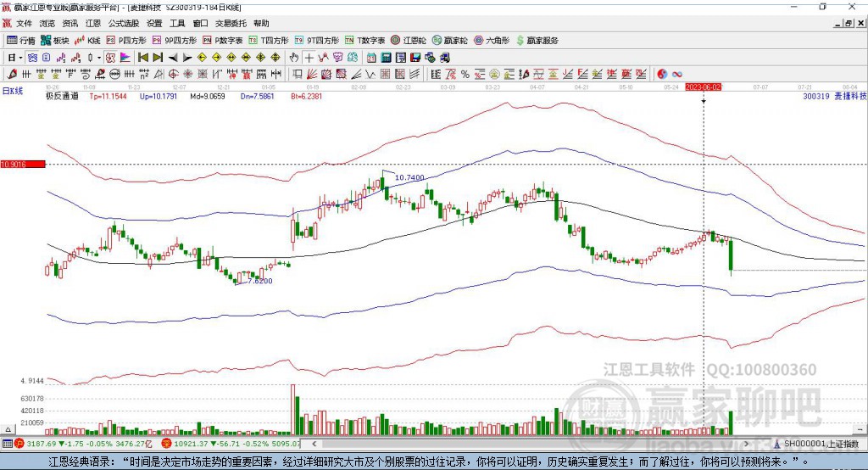Click the 日K线 chart label
Screen dimensions: 868x470
(13, 91)
